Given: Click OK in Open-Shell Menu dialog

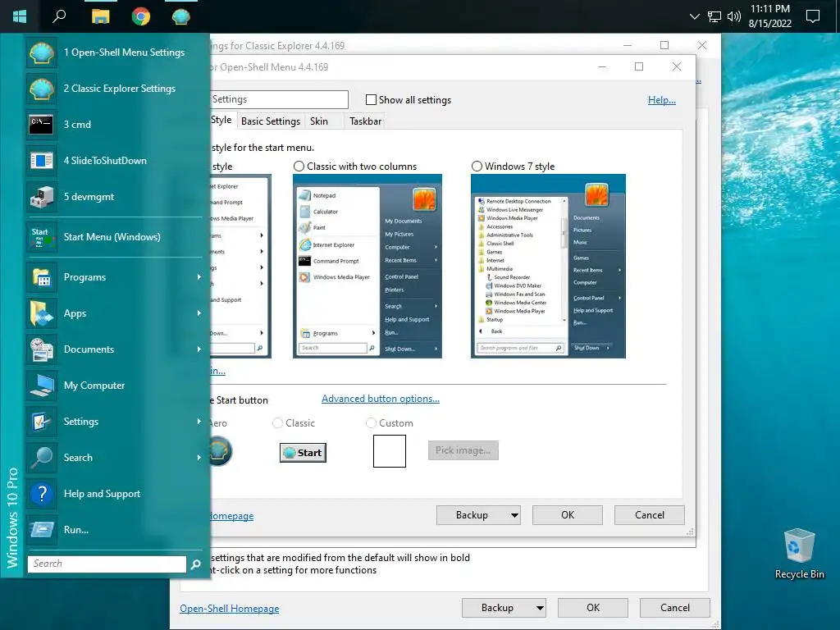Looking at the screenshot, I should tap(568, 515).
